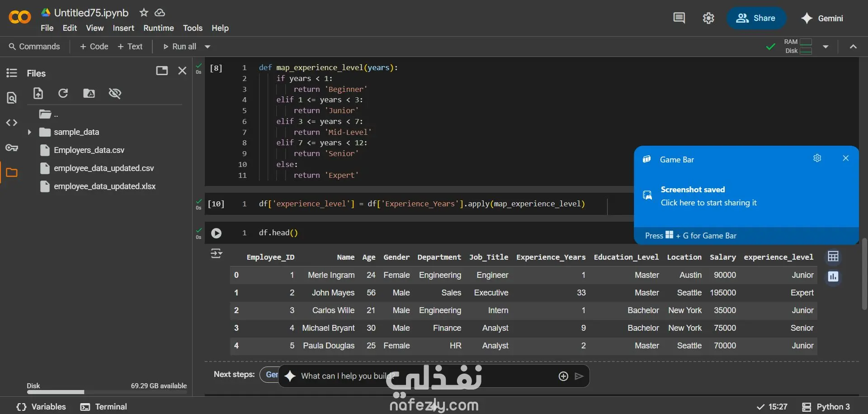Star the Untitled75.ipynb notebook

pyautogui.click(x=144, y=13)
